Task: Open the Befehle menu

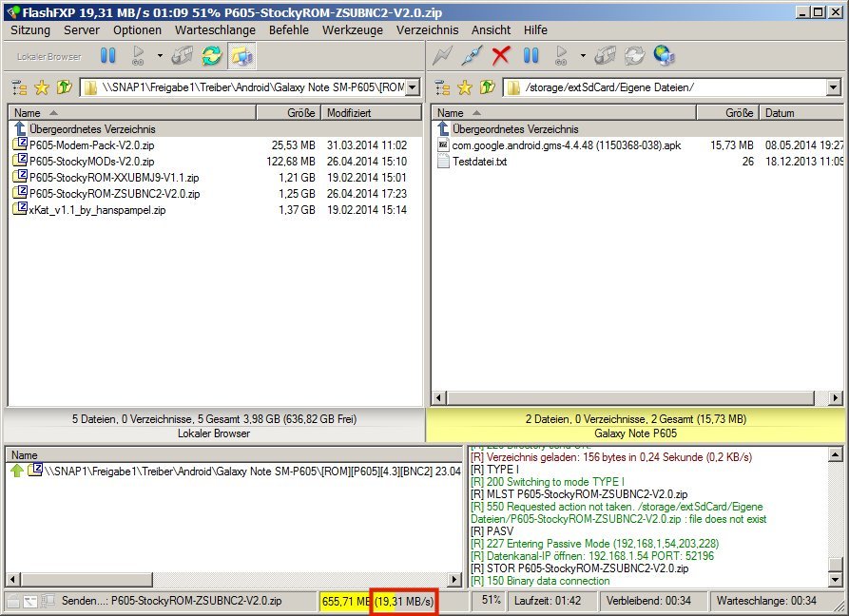Action: point(289,30)
